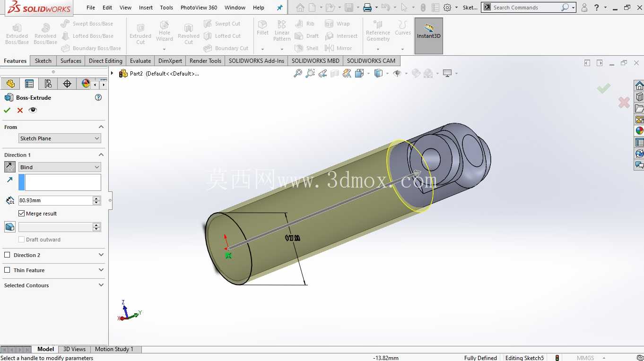The image size is (644, 361).
Task: Switch to the PropertyManager tab icon
Action: (29, 84)
